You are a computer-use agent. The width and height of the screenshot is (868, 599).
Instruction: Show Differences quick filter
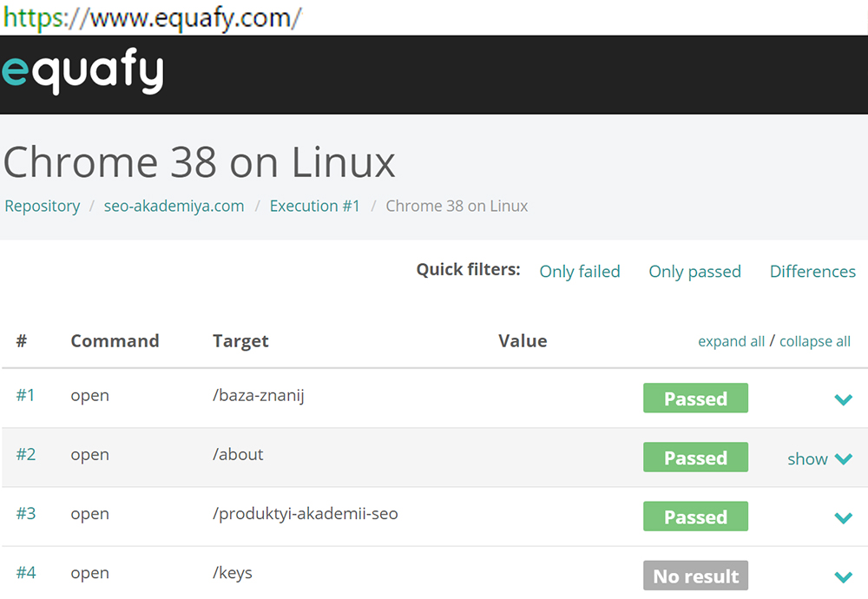[x=812, y=272]
